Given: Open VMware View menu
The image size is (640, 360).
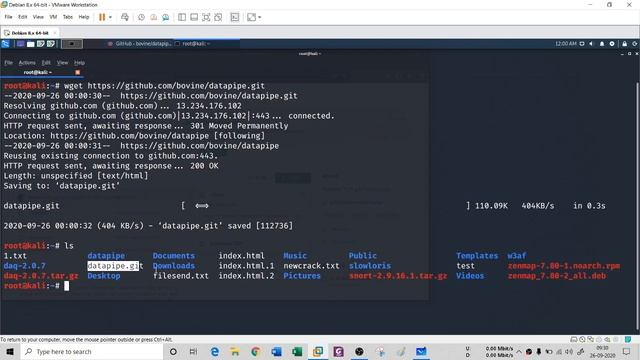Looking at the screenshot, I should coord(38,17).
